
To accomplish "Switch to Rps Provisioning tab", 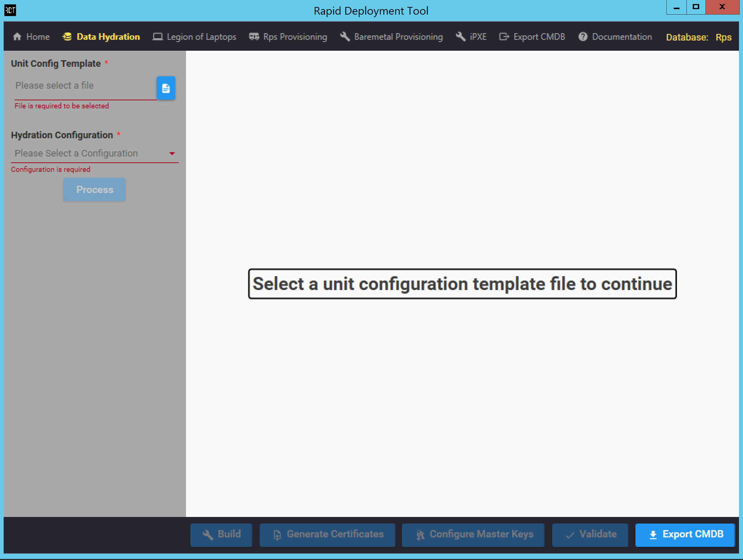I will point(288,37).
